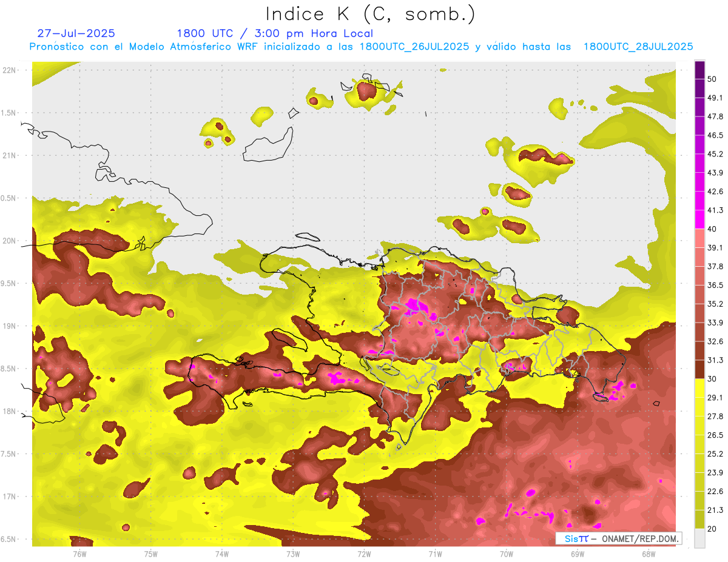
Task: Click the legend value '47.8'
Action: (x=715, y=116)
